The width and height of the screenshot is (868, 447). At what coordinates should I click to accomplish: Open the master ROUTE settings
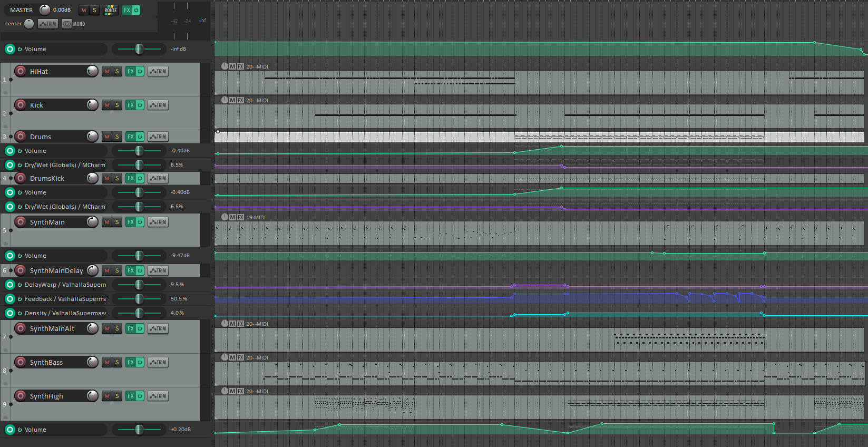111,10
